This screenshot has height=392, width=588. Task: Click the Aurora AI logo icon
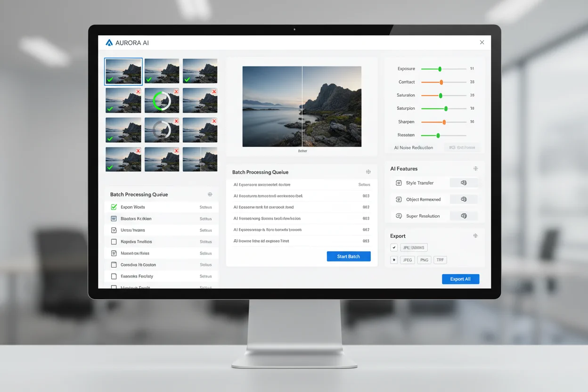109,42
